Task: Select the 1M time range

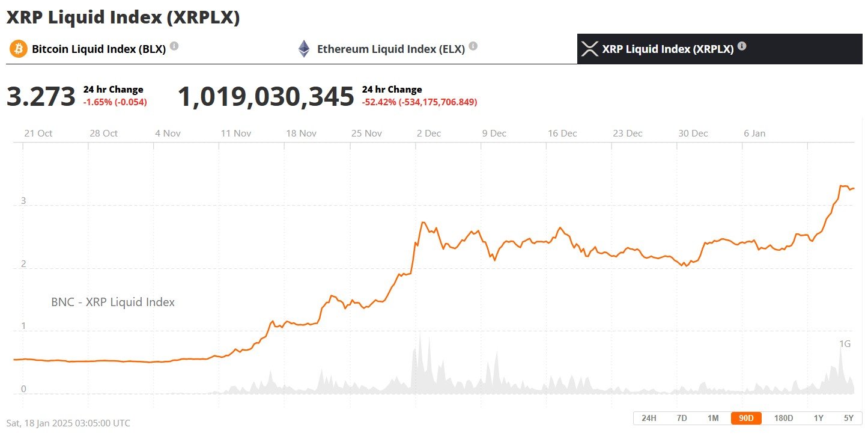Action: pyautogui.click(x=713, y=418)
